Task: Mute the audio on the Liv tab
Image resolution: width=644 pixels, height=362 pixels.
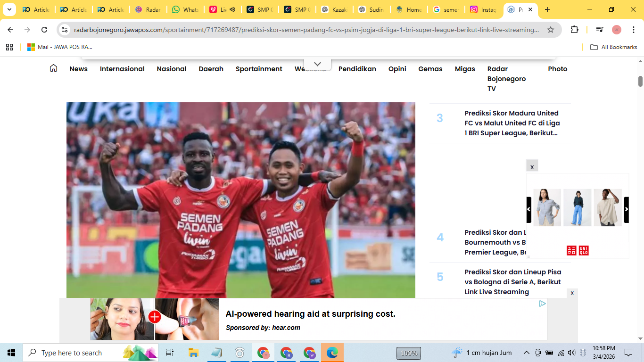Action: [232, 9]
